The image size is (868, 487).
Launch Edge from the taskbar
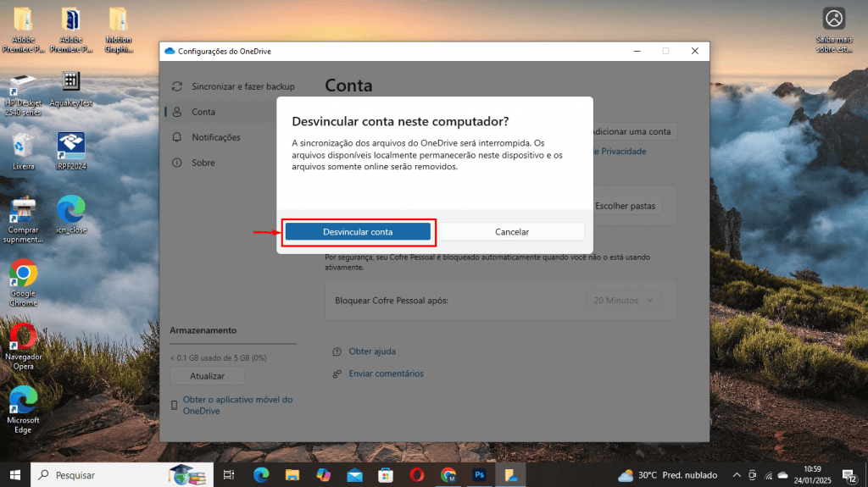point(261,475)
